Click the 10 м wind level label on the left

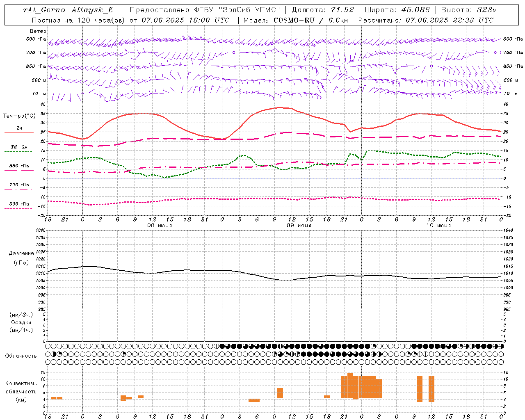(39, 94)
